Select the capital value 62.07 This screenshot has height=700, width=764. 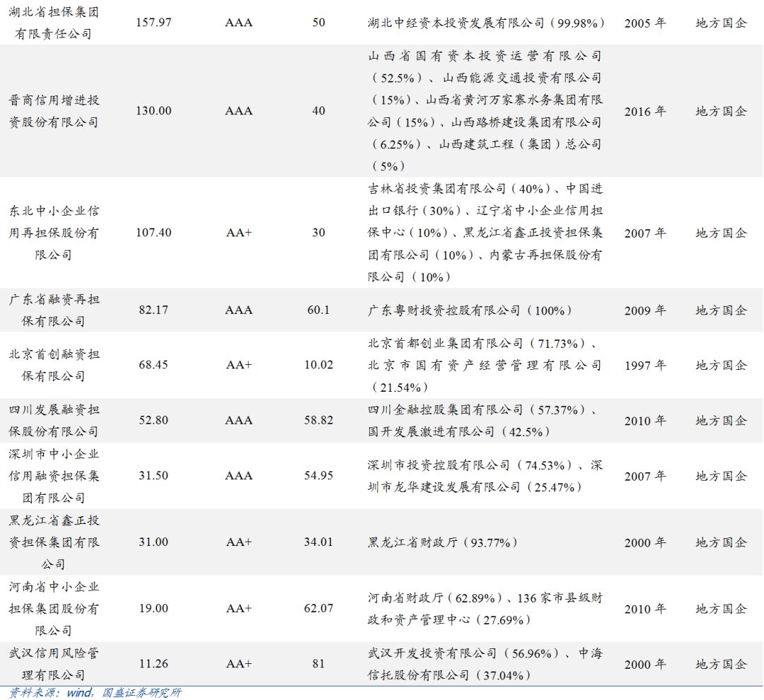[318, 608]
